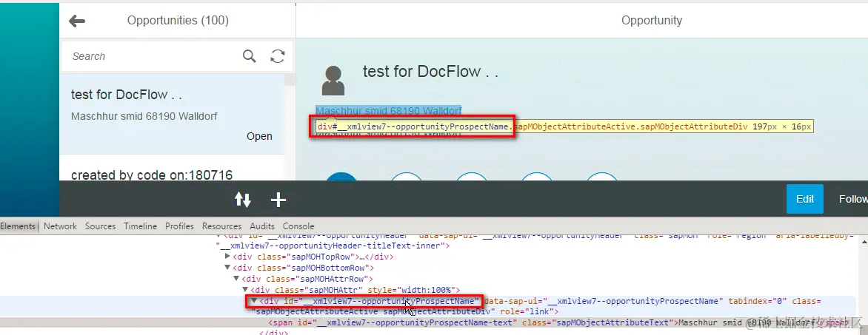Click the plus icon to add opportunity
The image size is (868, 335).
pos(278,200)
